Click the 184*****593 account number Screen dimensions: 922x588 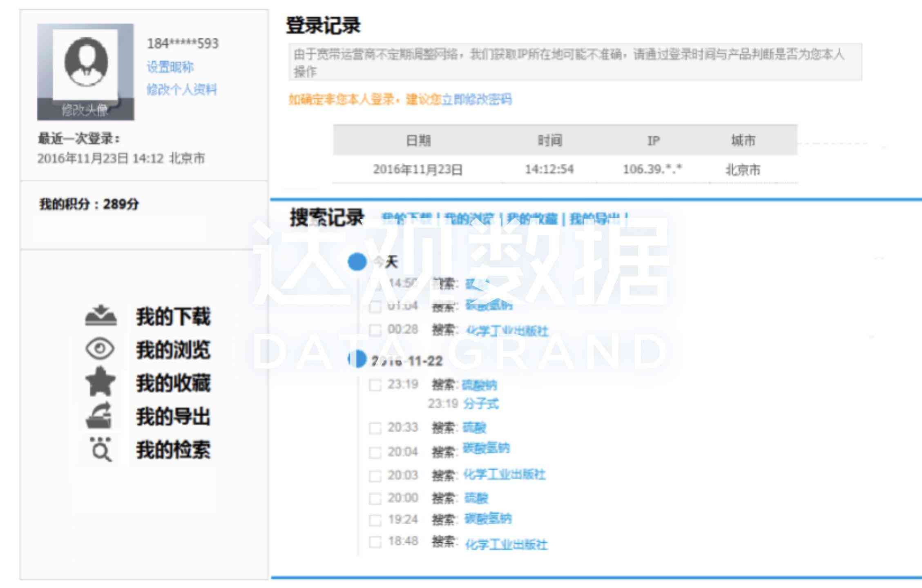pyautogui.click(x=183, y=43)
